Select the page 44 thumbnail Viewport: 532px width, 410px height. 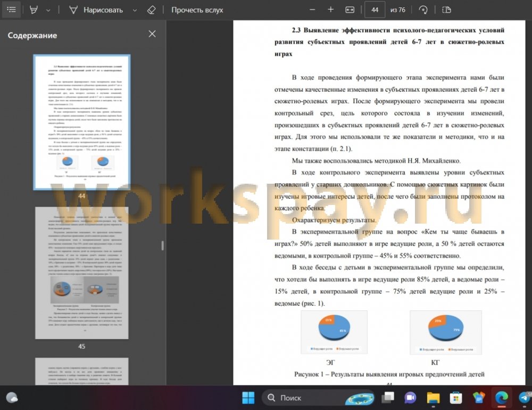click(x=82, y=122)
